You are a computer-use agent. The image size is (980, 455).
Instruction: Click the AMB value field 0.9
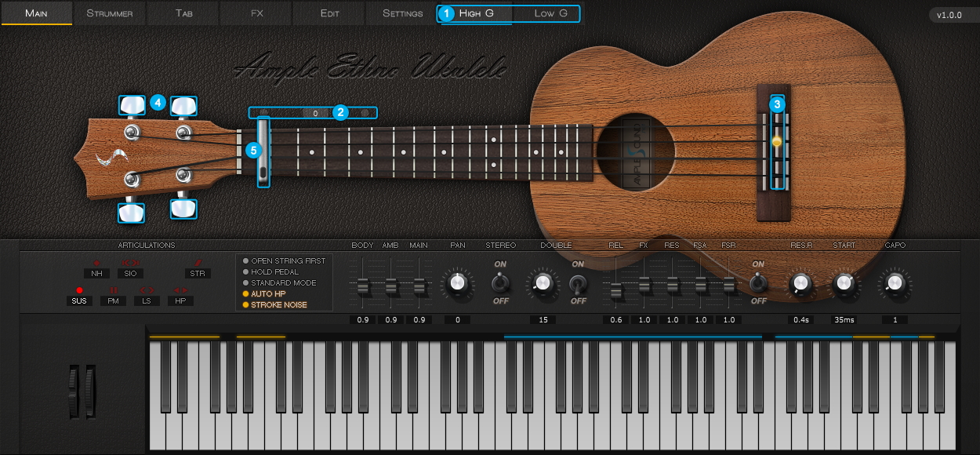coord(390,320)
